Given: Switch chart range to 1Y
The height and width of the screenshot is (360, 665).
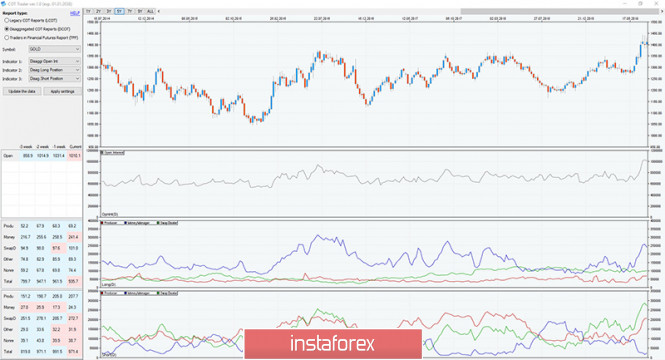Looking at the screenshot, I should pos(88,11).
